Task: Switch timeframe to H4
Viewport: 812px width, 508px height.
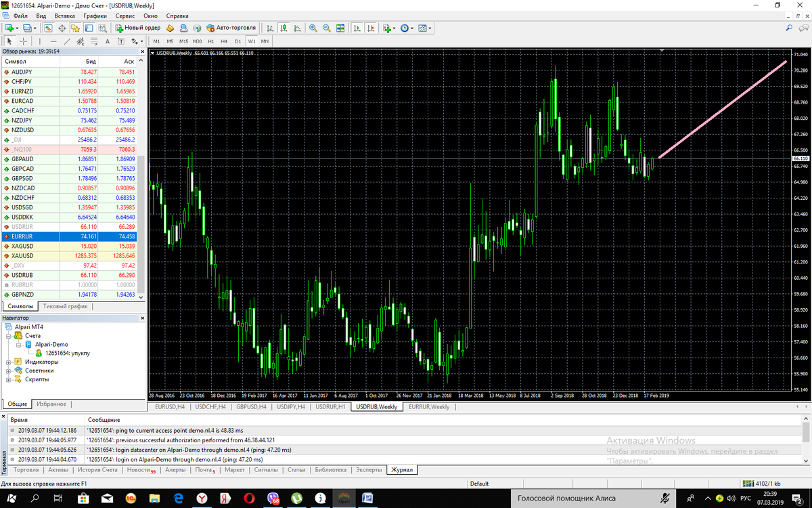Action: (x=224, y=41)
